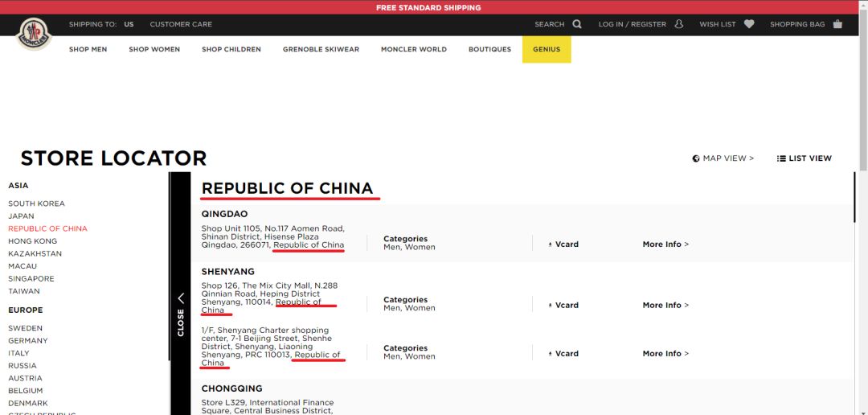The image size is (868, 415).
Task: Select South Korea in country list
Action: [x=36, y=203]
